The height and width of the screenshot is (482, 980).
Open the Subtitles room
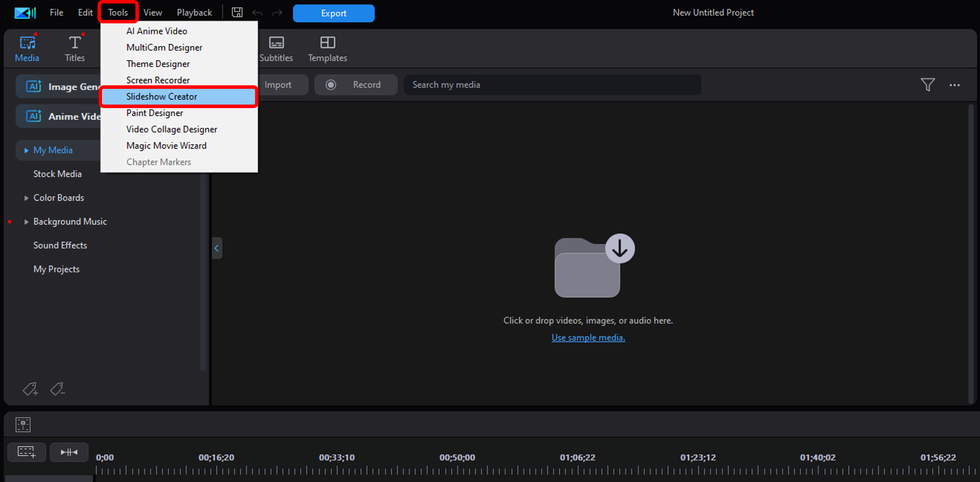[276, 48]
